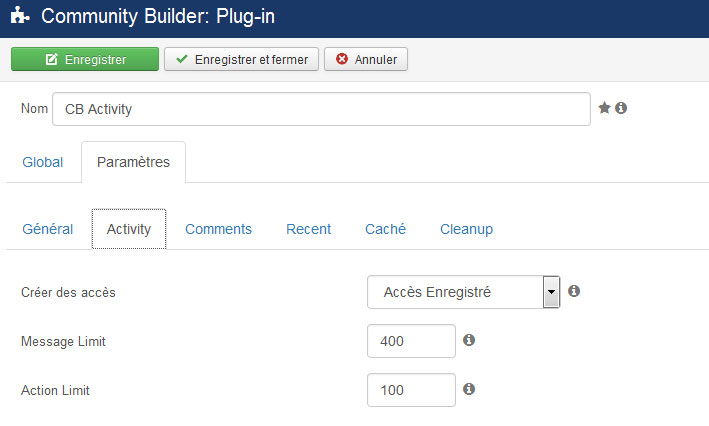Image resolution: width=709 pixels, height=426 pixels.
Task: Click the puzzle piece plug-in icon
Action: [20, 15]
